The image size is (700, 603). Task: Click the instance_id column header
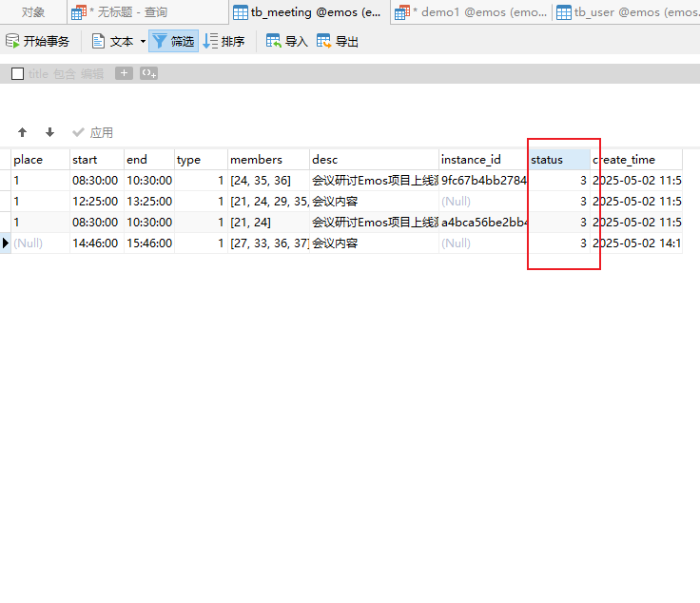483,160
